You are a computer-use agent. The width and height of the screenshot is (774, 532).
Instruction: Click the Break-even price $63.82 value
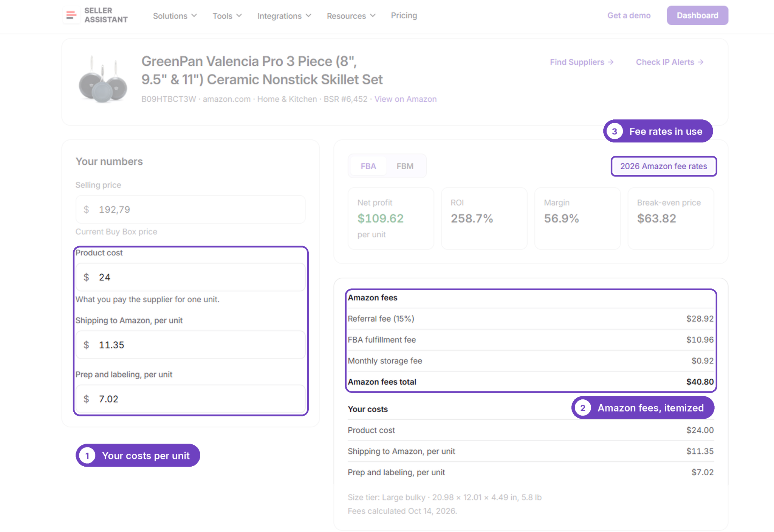coord(656,218)
